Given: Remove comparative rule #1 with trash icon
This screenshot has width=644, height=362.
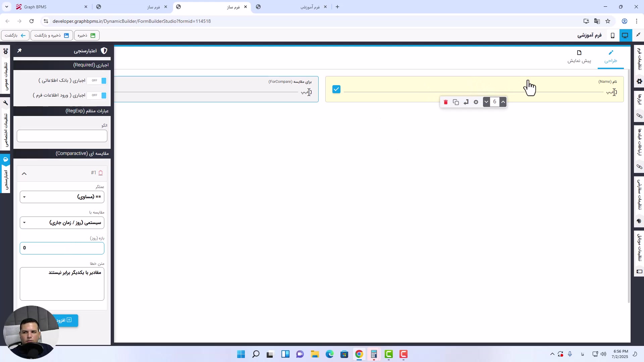Looking at the screenshot, I should point(101,173).
